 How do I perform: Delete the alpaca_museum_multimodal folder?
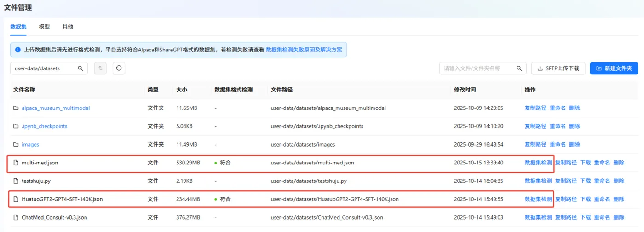click(x=575, y=108)
